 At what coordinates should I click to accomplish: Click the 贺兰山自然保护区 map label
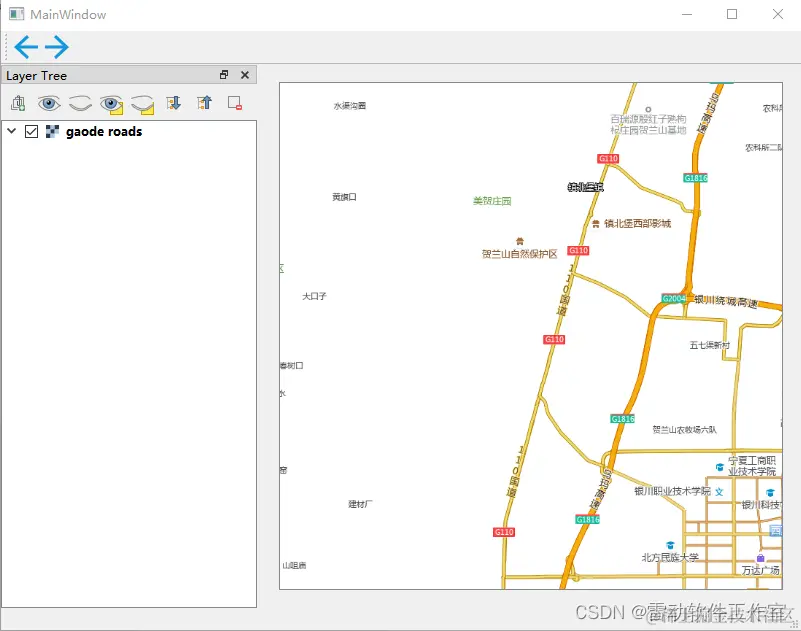(x=520, y=254)
